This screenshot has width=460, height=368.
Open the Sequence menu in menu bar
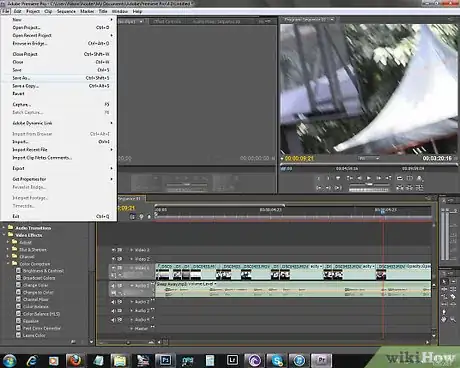point(66,11)
